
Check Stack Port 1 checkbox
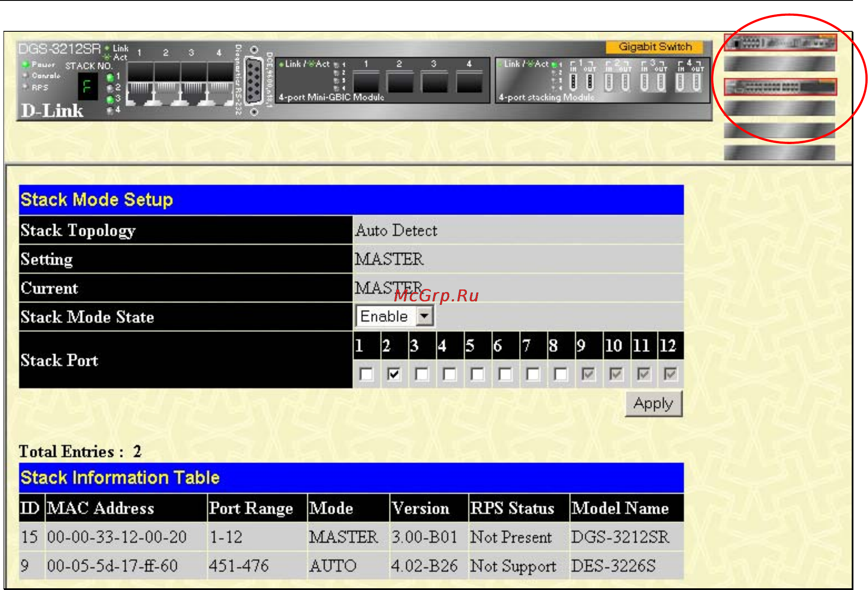(366, 374)
